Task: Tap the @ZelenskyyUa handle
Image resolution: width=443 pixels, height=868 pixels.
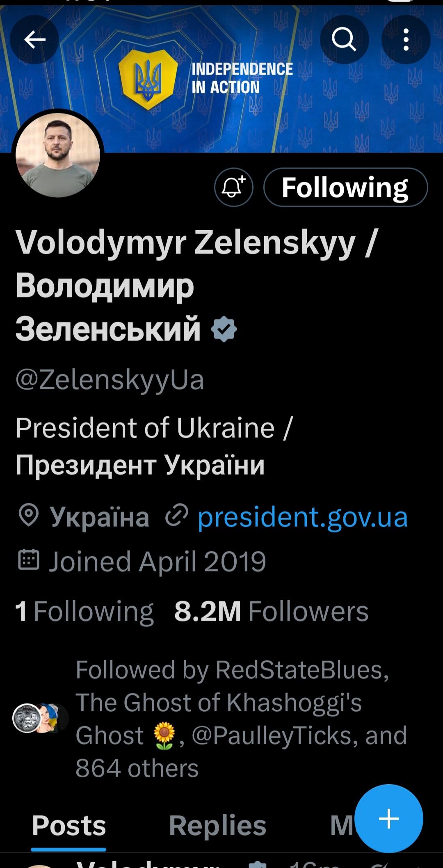Action: (x=110, y=379)
